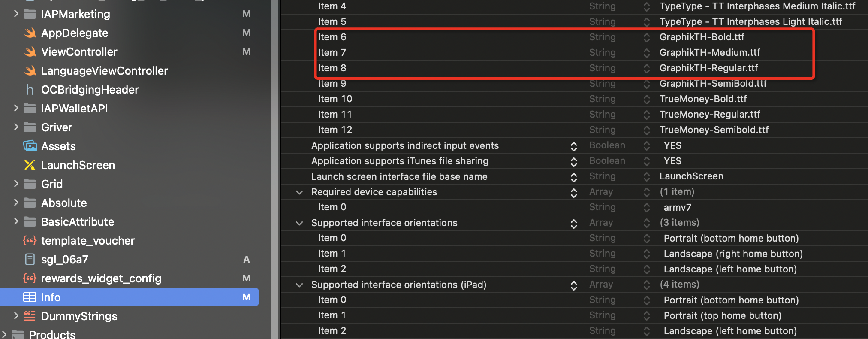Click the OCBridgingHeader header file icon
This screenshot has width=868, height=339.
(30, 90)
